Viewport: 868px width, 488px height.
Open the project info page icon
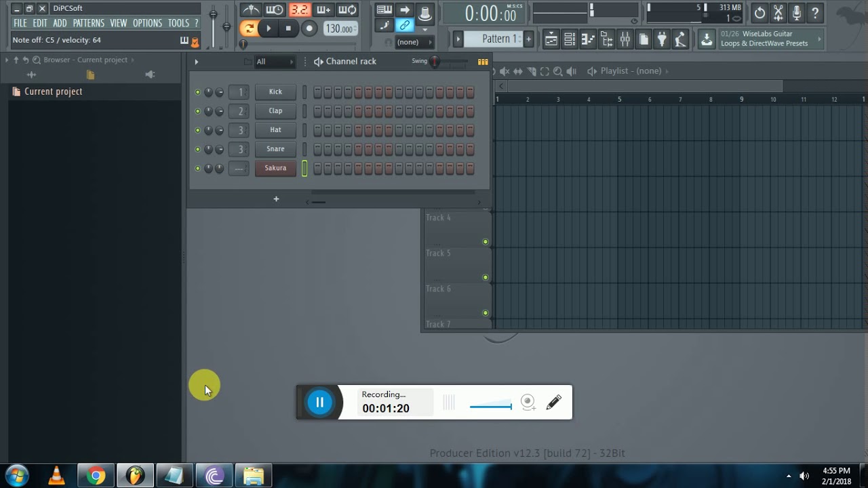(x=644, y=39)
